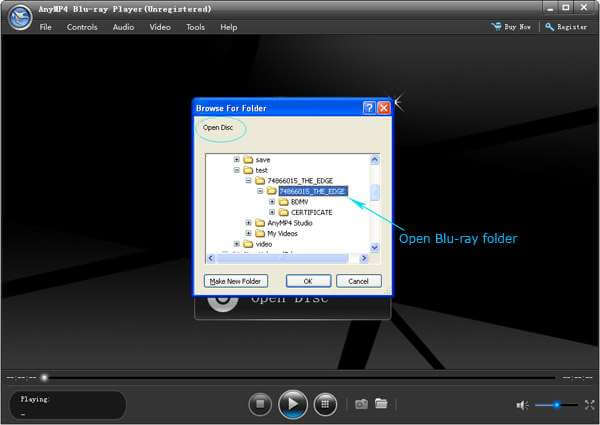600x425 pixels.
Task: Click the AnyMP4 app logo icon
Action: point(20,17)
